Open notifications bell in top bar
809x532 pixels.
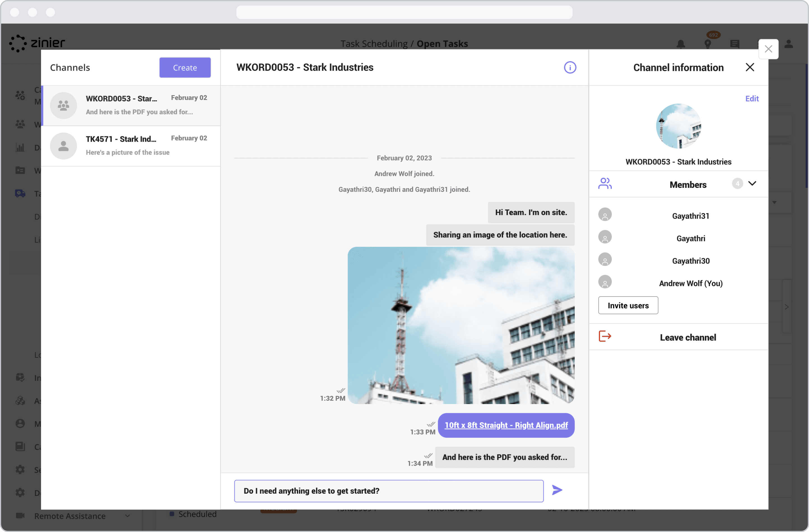[680, 44]
